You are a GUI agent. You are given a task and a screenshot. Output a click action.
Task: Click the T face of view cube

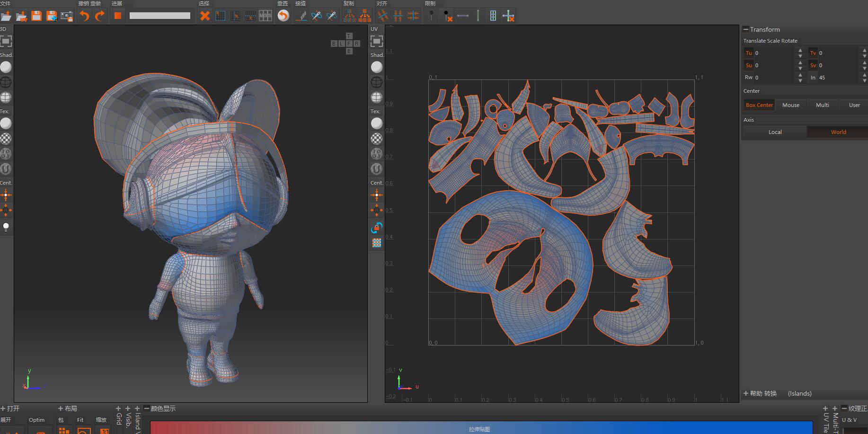click(349, 36)
